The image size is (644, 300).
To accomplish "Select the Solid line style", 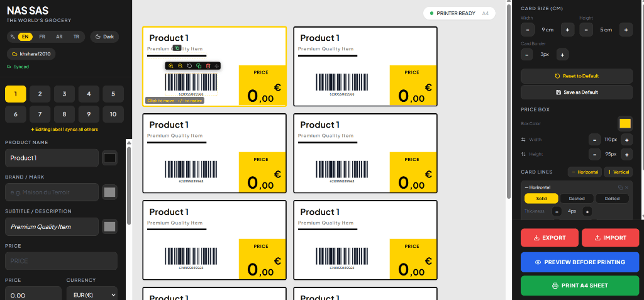I will click(x=541, y=199).
